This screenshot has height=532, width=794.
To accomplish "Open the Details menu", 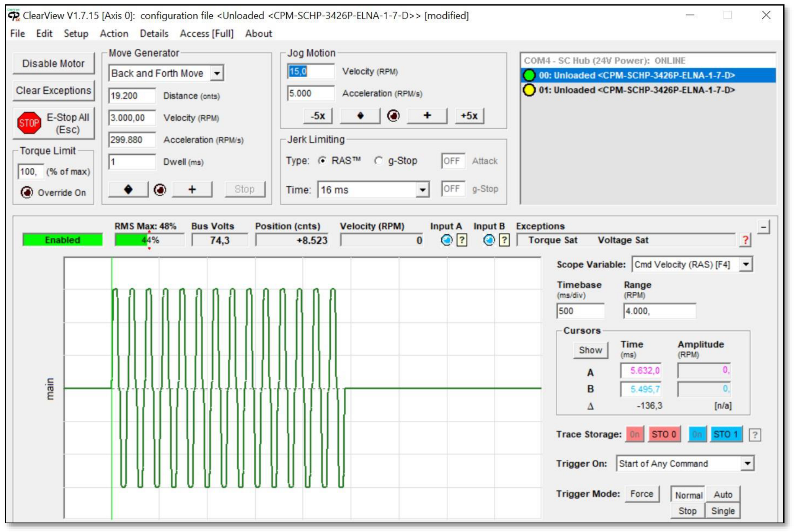I will (154, 34).
